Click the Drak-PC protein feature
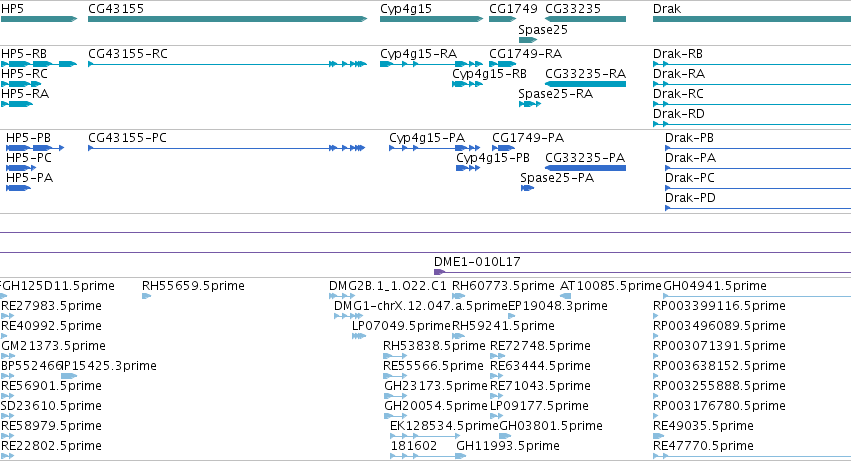 click(758, 188)
